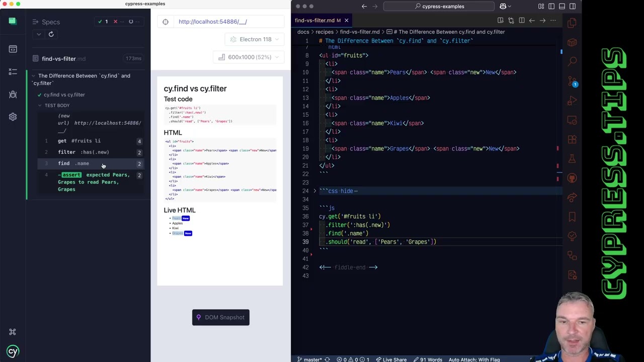Open editor More Actions ellipsis
Viewport: 644px width, 362px height.
coord(553,21)
